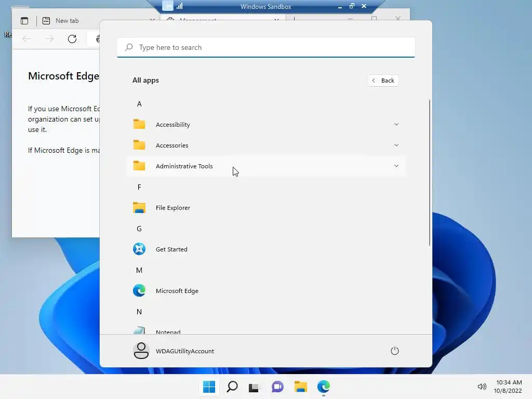Click the Back button in All apps

(383, 81)
